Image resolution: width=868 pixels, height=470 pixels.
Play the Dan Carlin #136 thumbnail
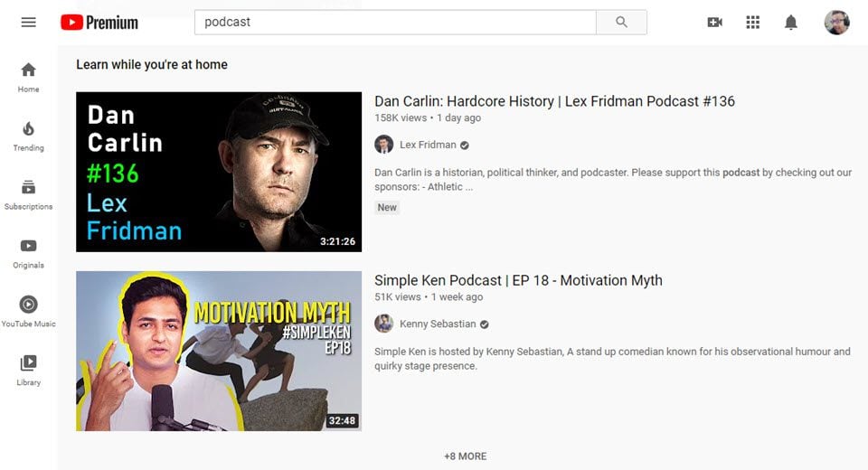click(218, 172)
